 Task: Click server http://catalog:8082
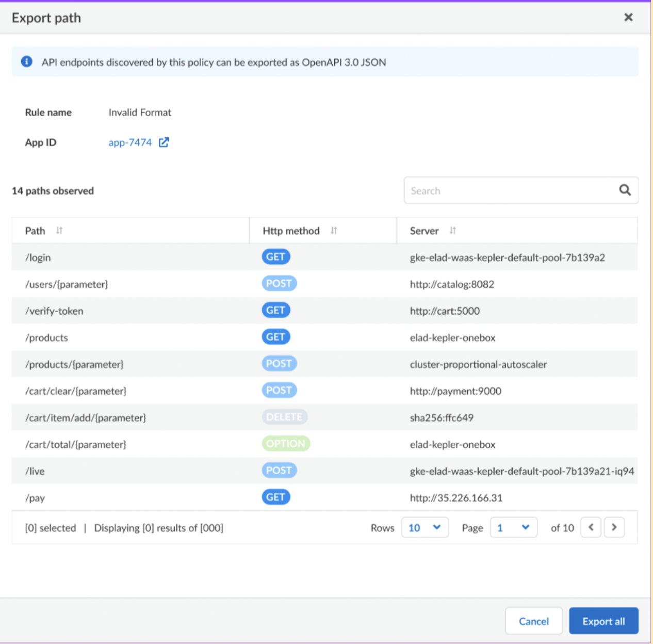coord(452,284)
